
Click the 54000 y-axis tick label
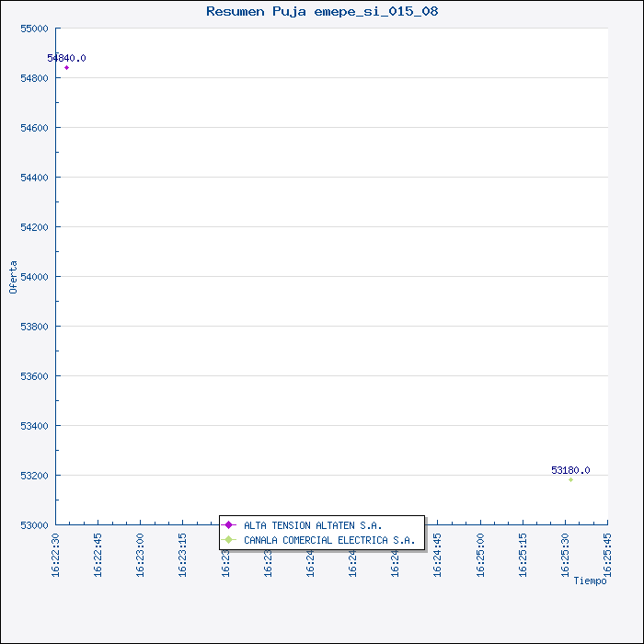point(33,277)
